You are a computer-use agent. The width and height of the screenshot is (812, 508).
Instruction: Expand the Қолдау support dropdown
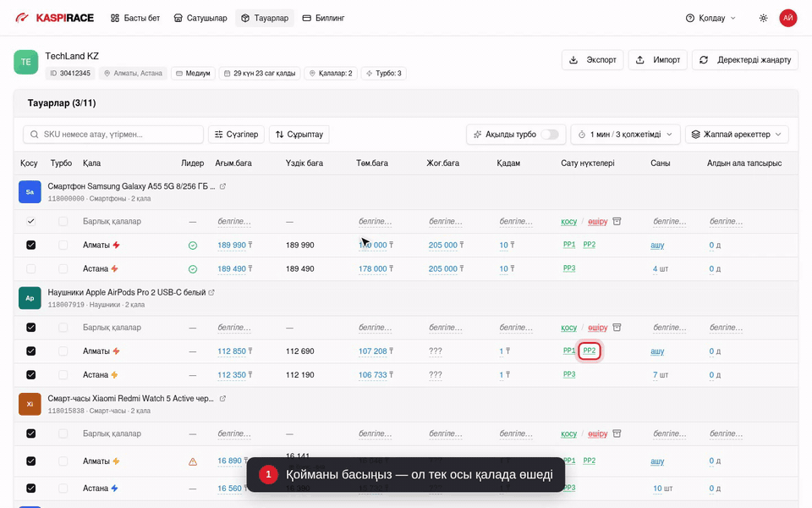click(x=710, y=18)
